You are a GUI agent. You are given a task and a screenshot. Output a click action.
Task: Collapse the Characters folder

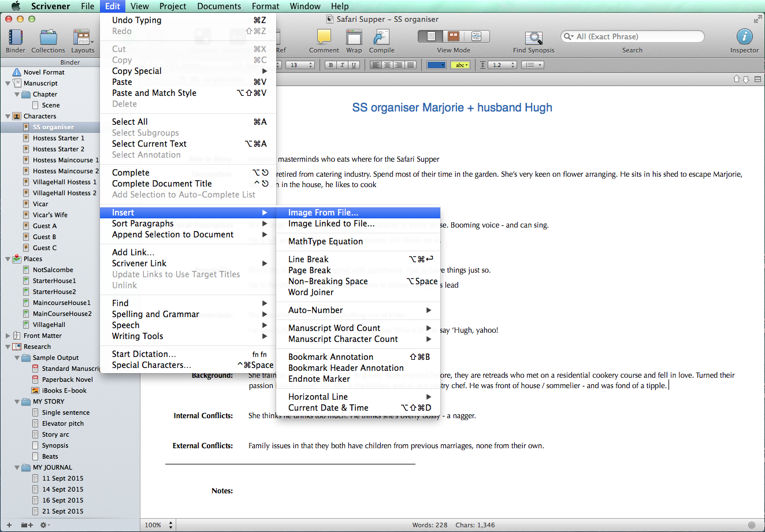(8, 116)
